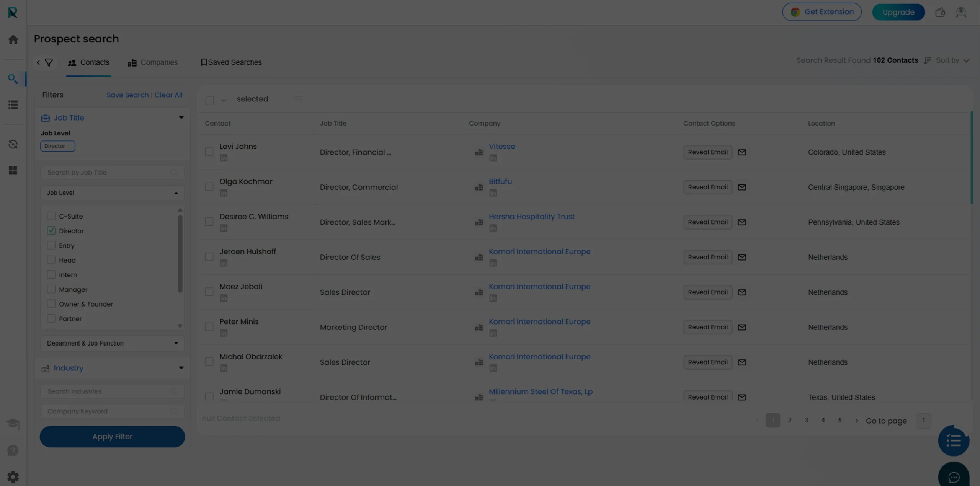
Task: Click the Apply Filter button
Action: [112, 437]
